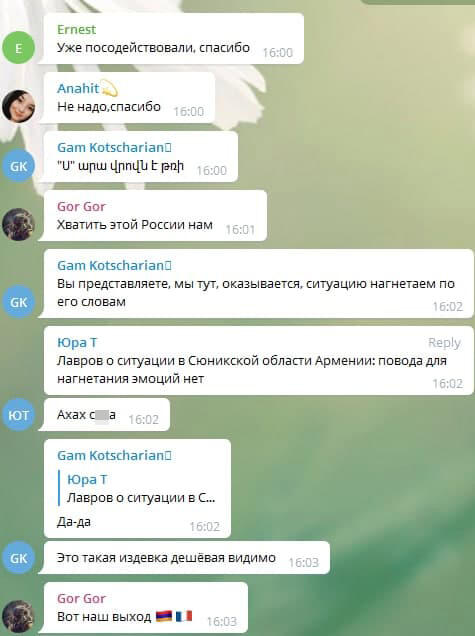Click the French flag emoji
Viewport: 475px width, 636px height.
point(184,617)
